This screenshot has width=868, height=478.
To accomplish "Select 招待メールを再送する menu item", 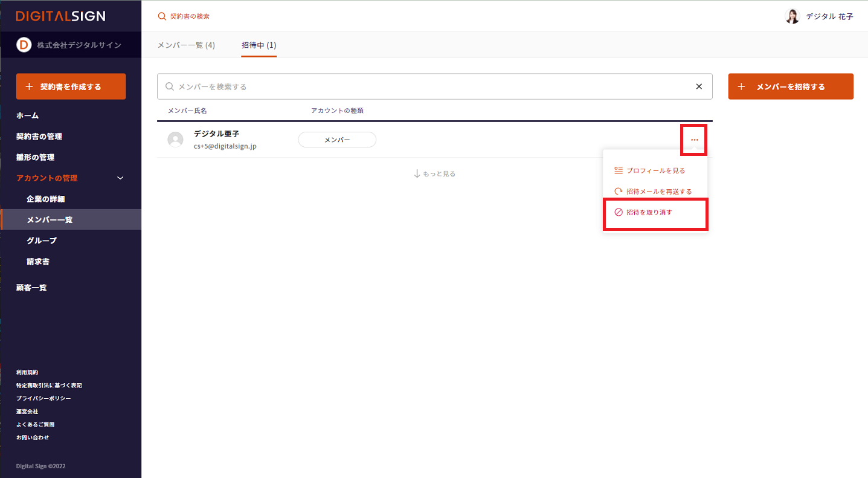I will pos(658,192).
